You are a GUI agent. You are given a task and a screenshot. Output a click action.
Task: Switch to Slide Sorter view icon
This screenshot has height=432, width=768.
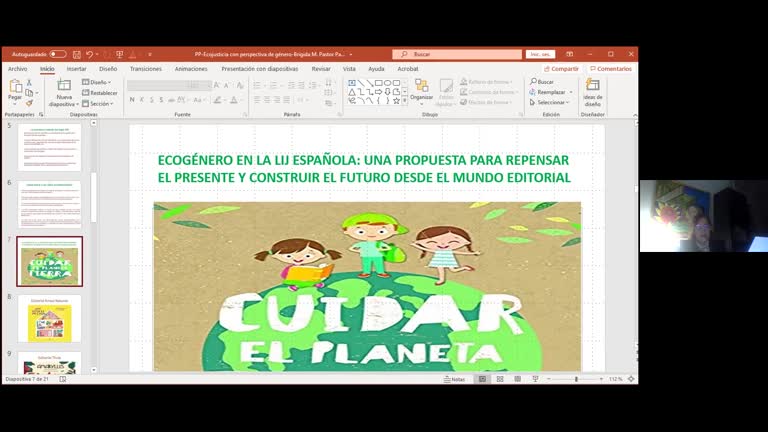click(x=500, y=379)
